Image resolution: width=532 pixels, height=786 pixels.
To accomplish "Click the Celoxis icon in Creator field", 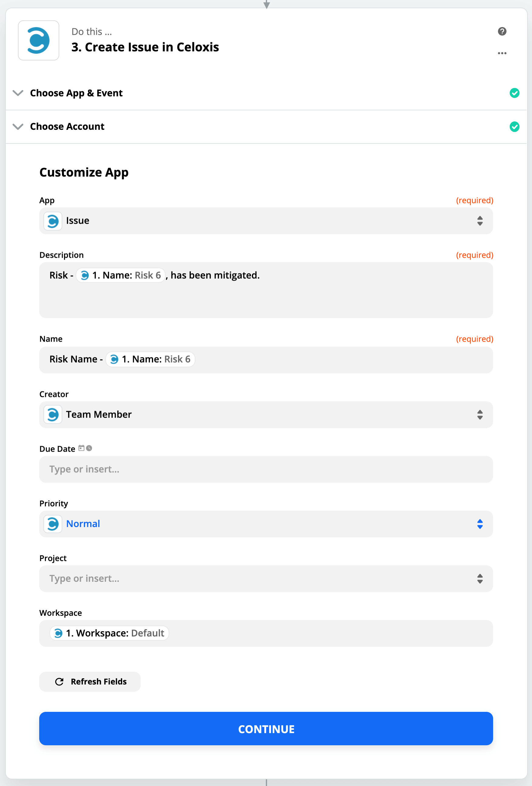I will tap(53, 415).
